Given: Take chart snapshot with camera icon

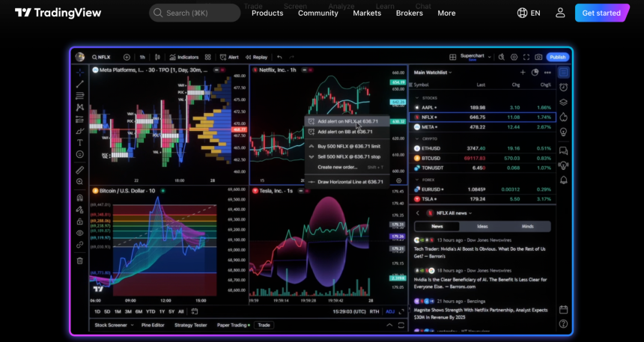Looking at the screenshot, I should pyautogui.click(x=538, y=57).
